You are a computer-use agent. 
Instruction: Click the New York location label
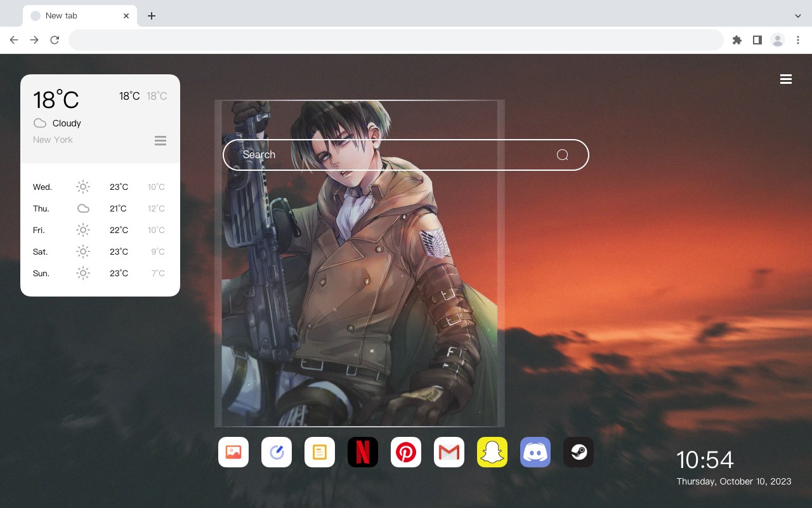point(53,140)
